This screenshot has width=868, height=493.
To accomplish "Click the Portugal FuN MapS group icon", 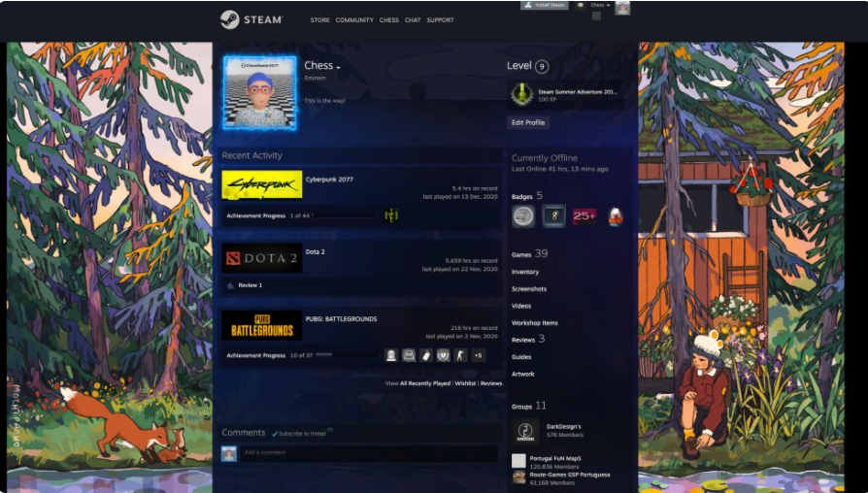I will (x=518, y=460).
